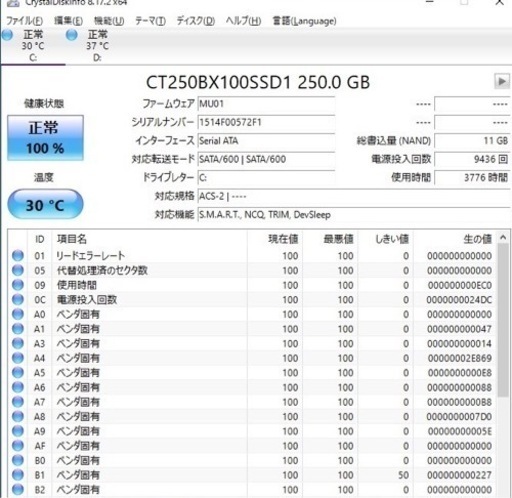Click status icon of row 05

coord(18,270)
